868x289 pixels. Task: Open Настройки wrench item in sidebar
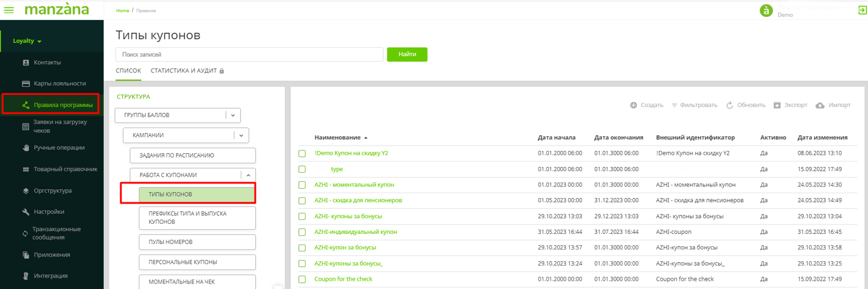(x=49, y=212)
